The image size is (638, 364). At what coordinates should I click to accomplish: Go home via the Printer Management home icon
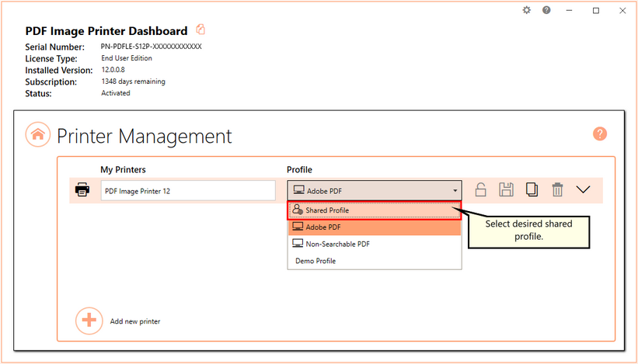point(38,134)
